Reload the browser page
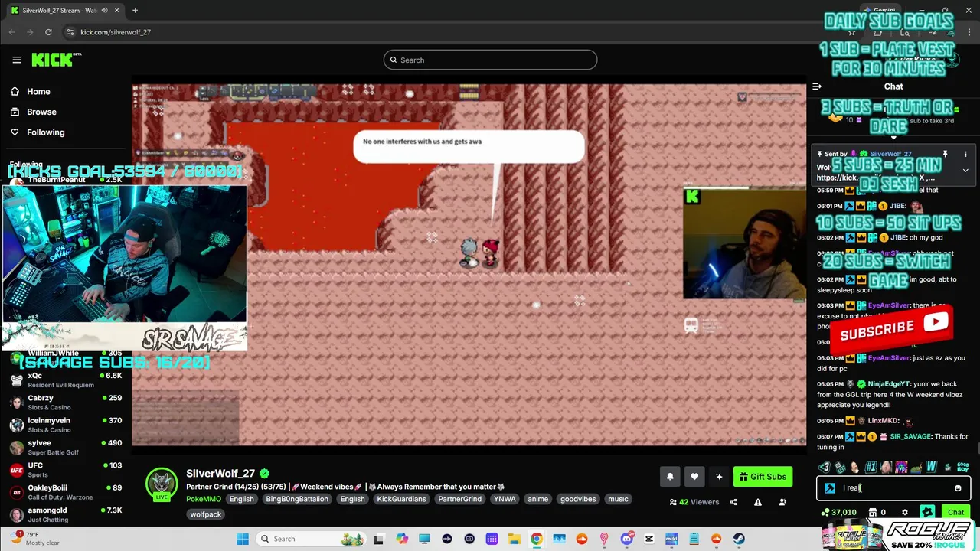 tap(48, 32)
